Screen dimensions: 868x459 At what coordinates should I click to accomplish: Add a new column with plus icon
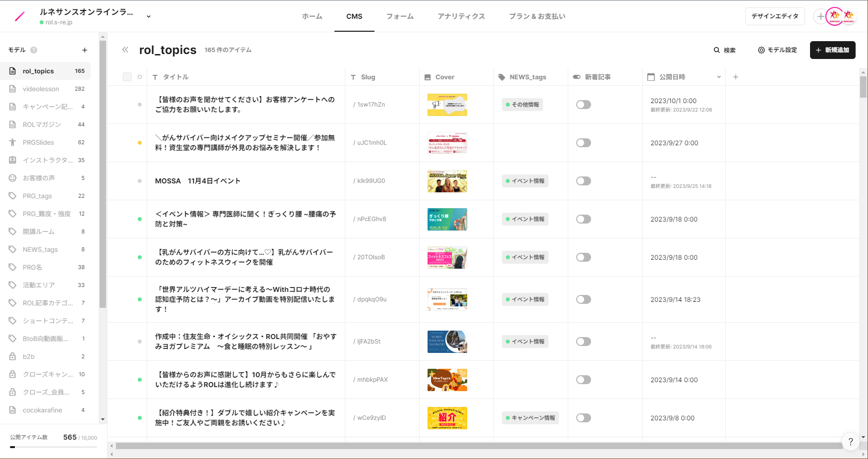[x=736, y=77]
